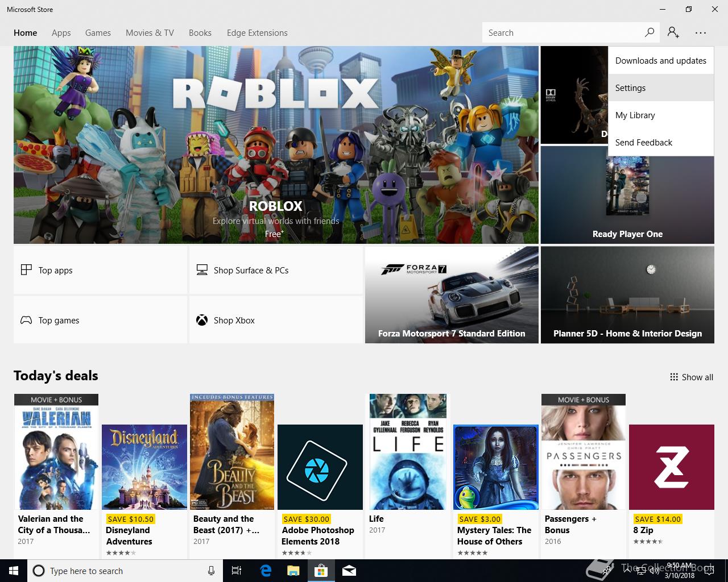Image resolution: width=728 pixels, height=582 pixels.
Task: Open the ROBLOX featured banner
Action: tap(276, 145)
